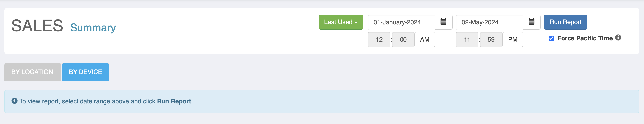Click the info icon in the blue notice
Screen dimensions: 644x124
click(x=14, y=101)
